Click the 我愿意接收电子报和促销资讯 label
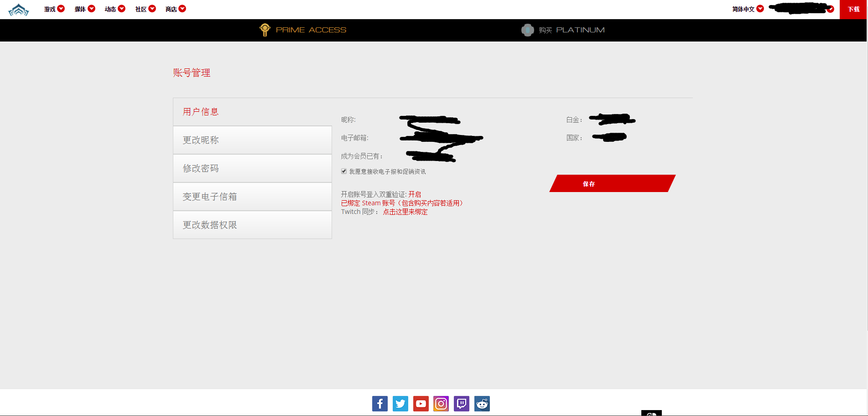The width and height of the screenshot is (868, 416). coord(387,172)
